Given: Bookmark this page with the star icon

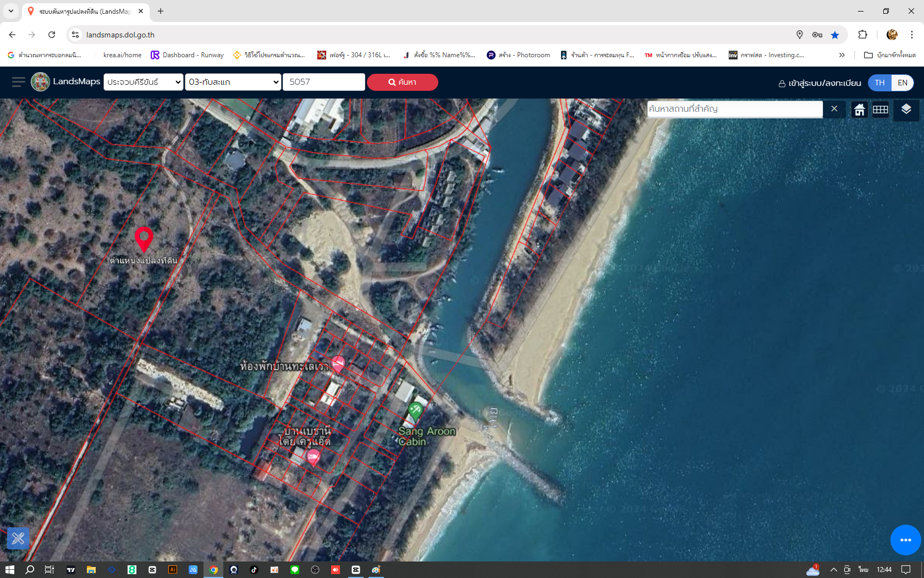Looking at the screenshot, I should click(835, 35).
